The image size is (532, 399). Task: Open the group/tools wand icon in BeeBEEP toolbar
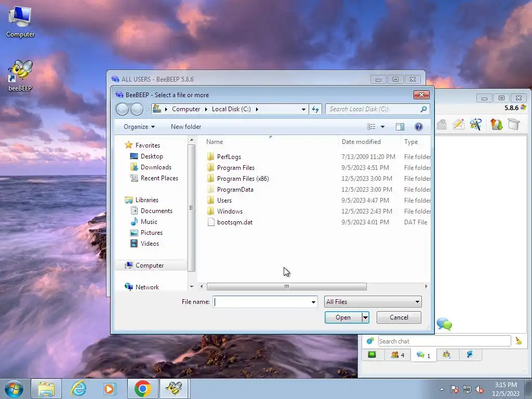point(476,124)
